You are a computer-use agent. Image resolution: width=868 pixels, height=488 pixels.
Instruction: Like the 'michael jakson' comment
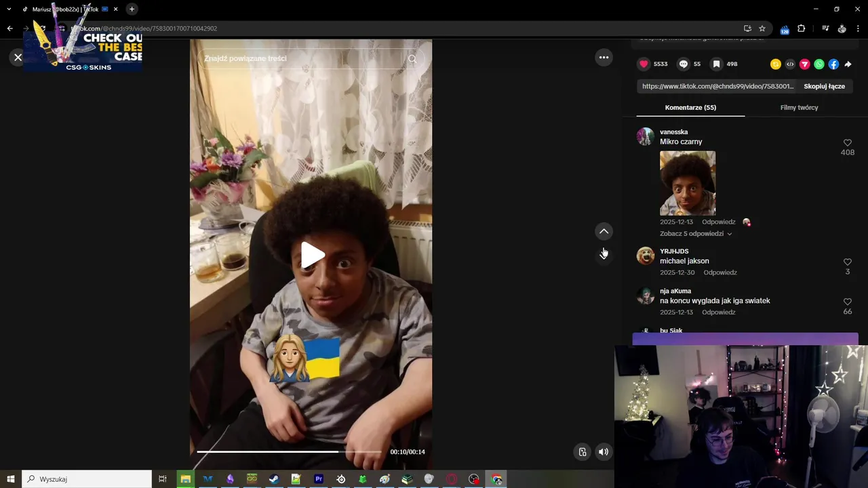(x=847, y=262)
